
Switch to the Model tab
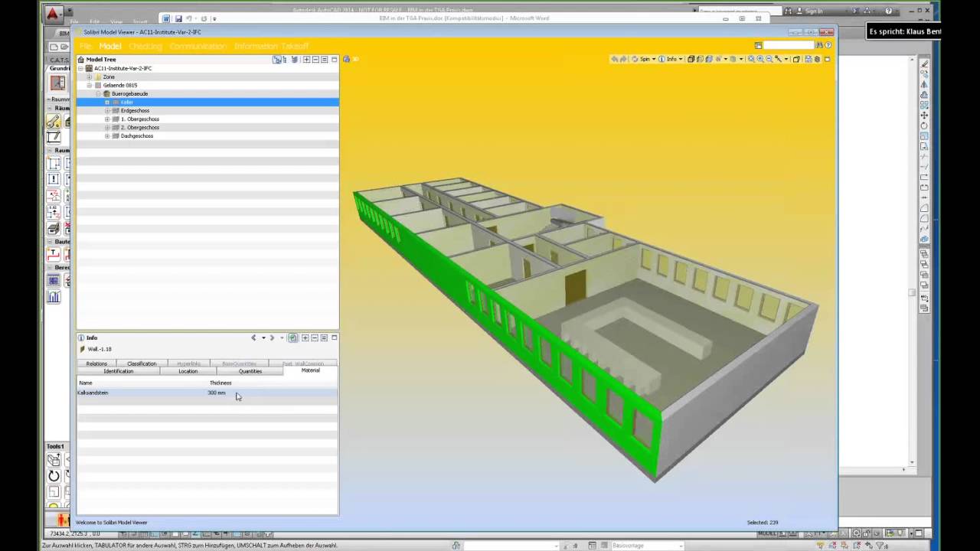click(x=110, y=46)
